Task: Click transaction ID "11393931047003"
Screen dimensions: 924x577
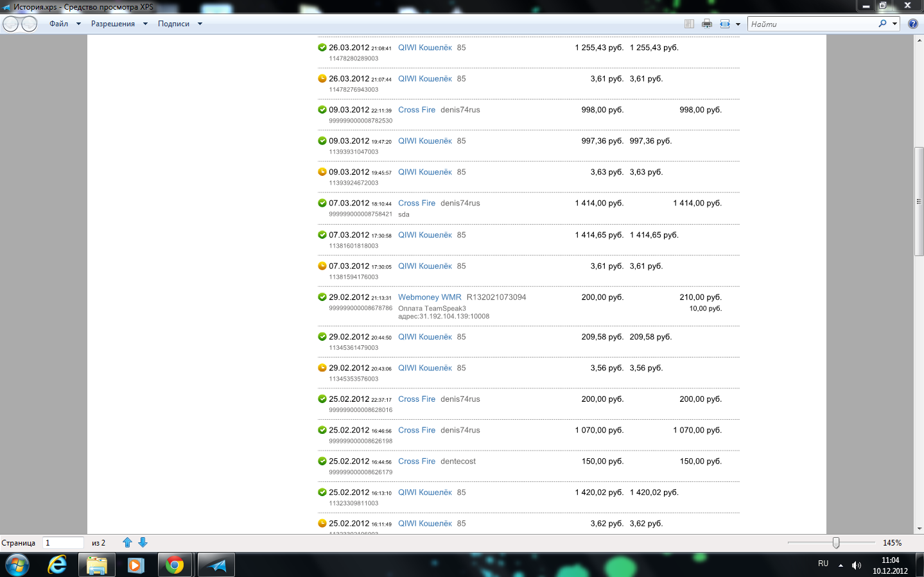Action: (x=354, y=152)
